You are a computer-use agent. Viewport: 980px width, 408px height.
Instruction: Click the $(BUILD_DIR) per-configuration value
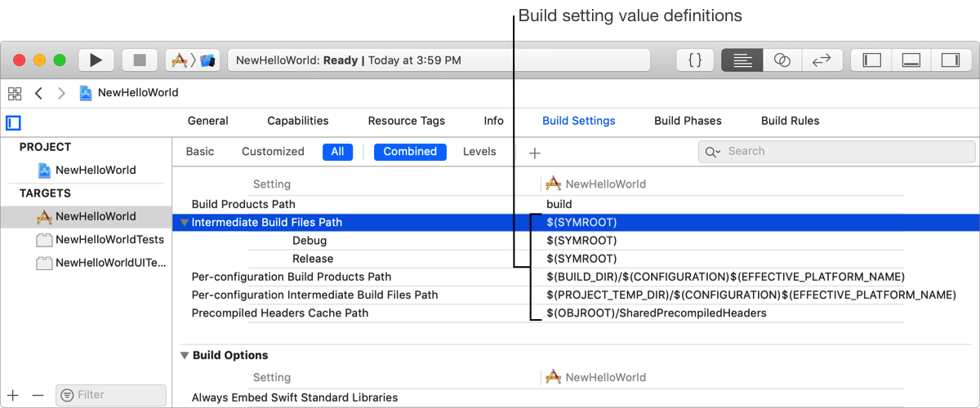[x=726, y=277]
